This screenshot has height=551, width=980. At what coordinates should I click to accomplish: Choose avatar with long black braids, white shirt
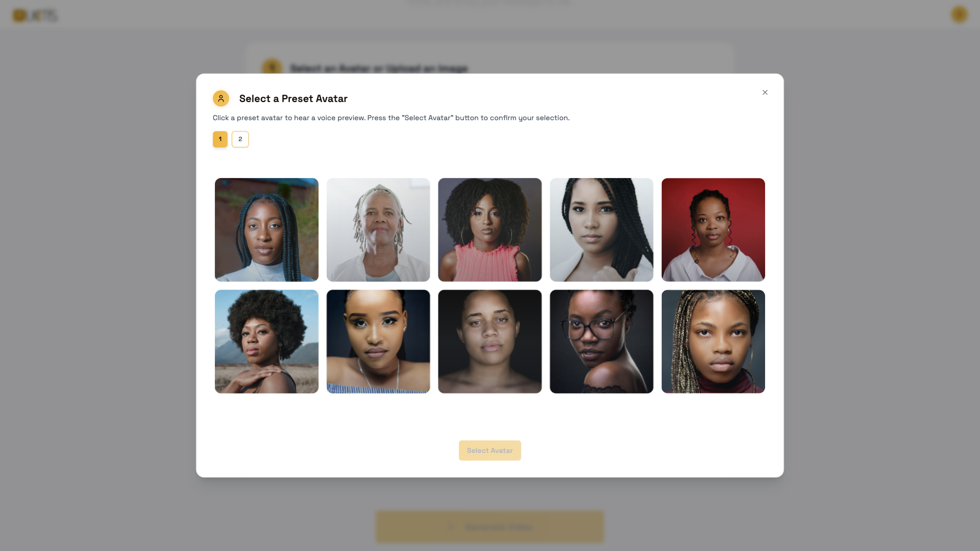(602, 230)
